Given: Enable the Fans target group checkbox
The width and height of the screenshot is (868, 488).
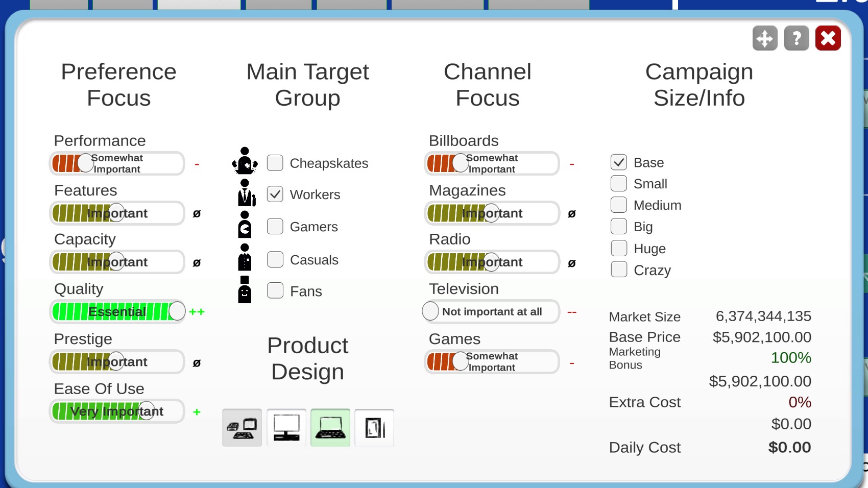Looking at the screenshot, I should coord(275,290).
